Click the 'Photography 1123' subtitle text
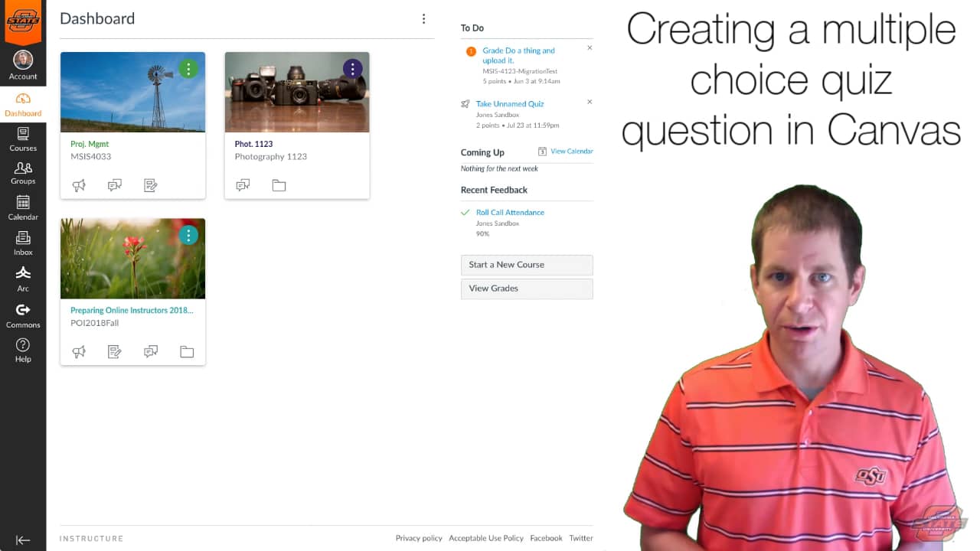Image resolution: width=980 pixels, height=551 pixels. (x=271, y=157)
